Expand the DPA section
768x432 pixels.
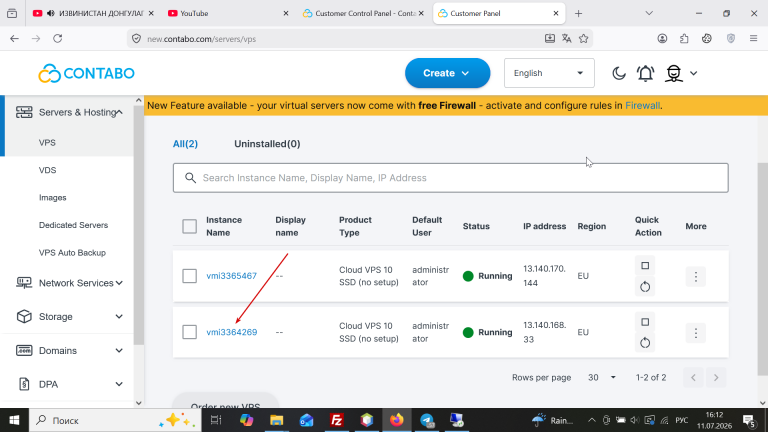(119, 384)
